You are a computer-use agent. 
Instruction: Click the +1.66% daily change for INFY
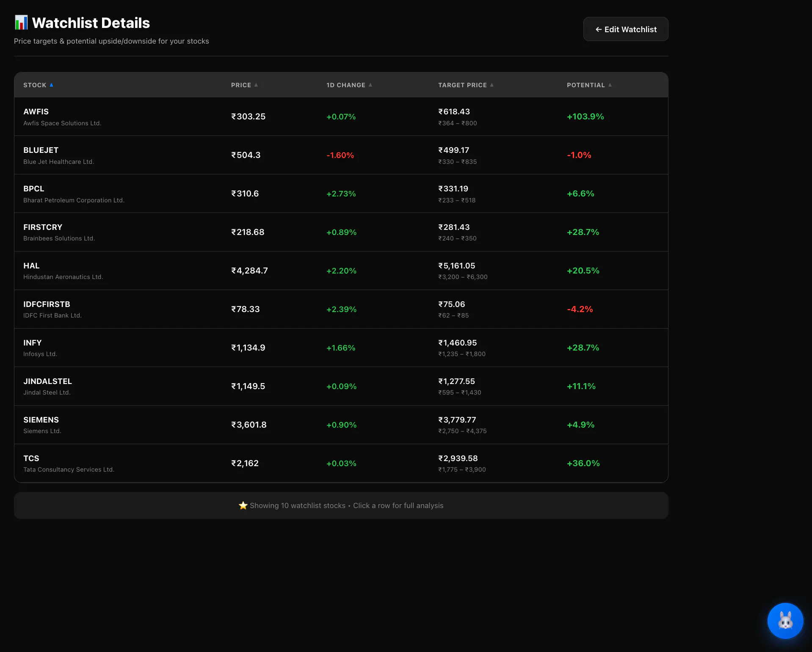point(341,348)
